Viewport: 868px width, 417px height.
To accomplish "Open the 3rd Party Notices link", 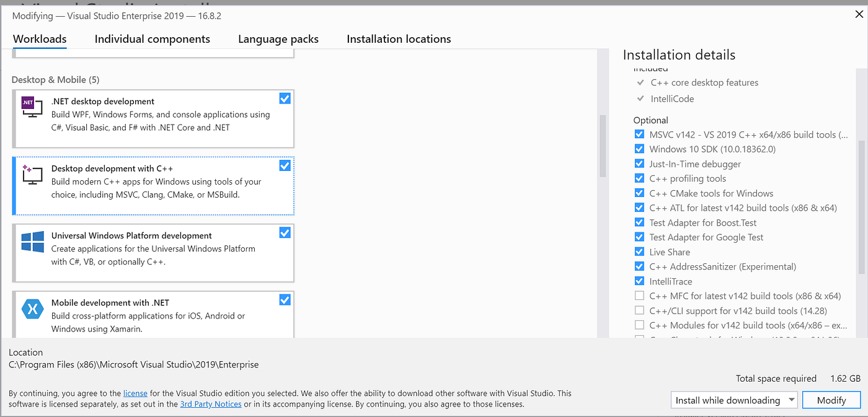I will point(211,404).
